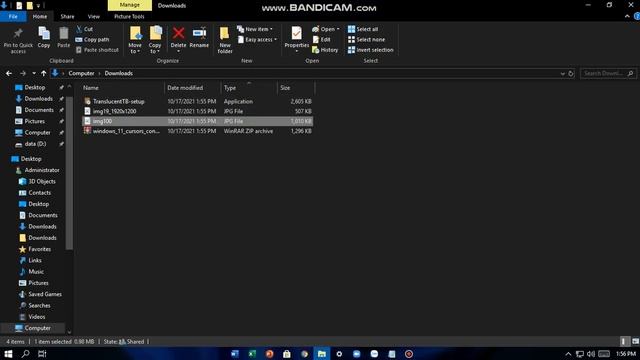The width and height of the screenshot is (640, 360).
Task: Click Invert selection
Action: click(371, 50)
